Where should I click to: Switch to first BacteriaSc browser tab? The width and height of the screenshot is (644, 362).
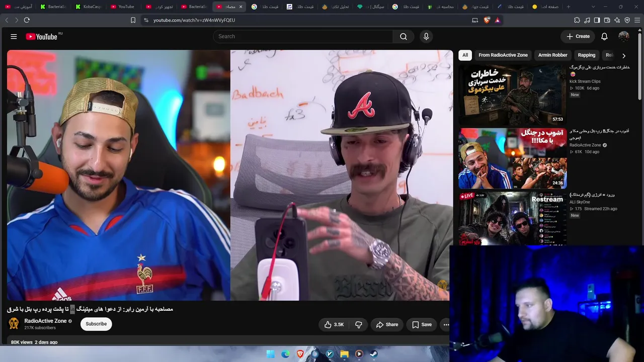click(53, 7)
